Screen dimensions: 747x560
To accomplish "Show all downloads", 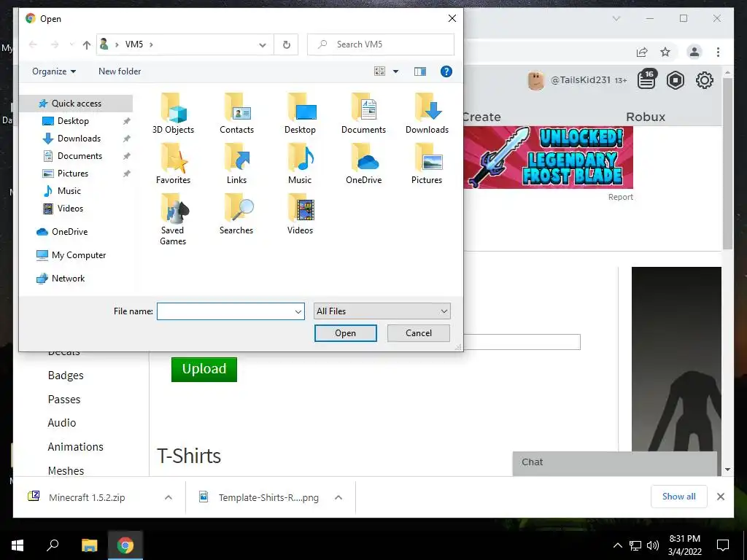I will pyautogui.click(x=679, y=497).
